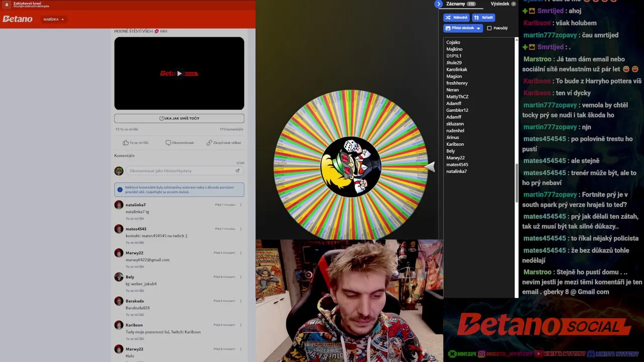Image resolution: width=644 pixels, height=362 pixels.
Task: Click the entry 'Karolinkak' in the list
Action: pyautogui.click(x=457, y=69)
